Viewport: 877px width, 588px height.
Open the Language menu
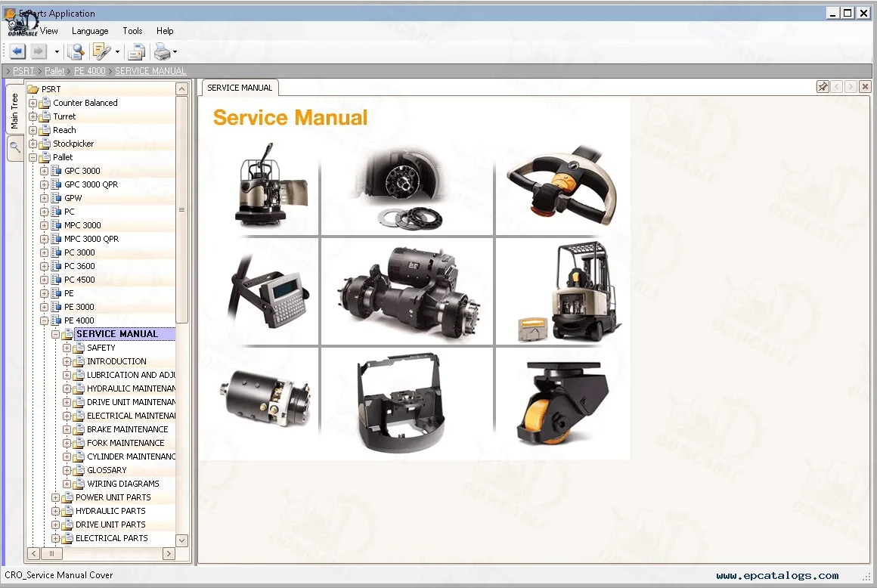[x=90, y=31]
